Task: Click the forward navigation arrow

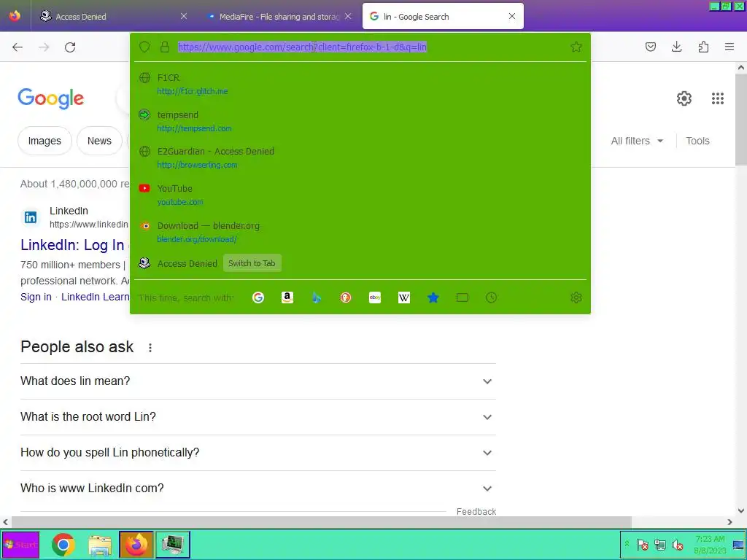Action: point(44,47)
